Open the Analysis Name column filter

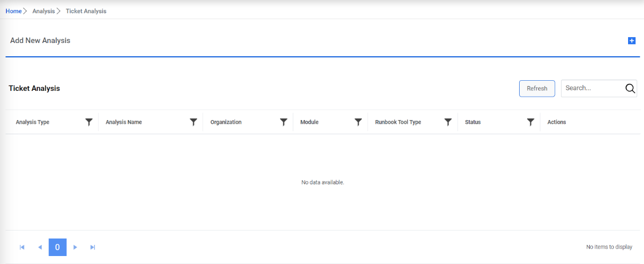pyautogui.click(x=193, y=122)
